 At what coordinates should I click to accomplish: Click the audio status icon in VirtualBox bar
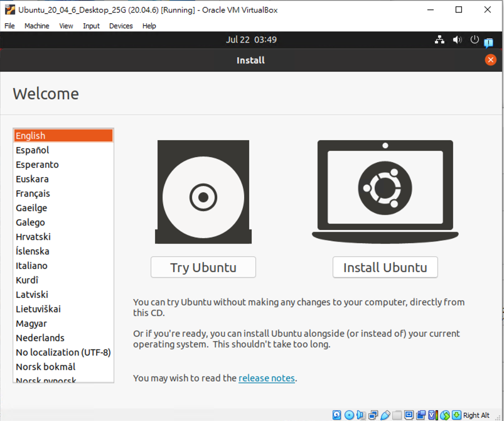361,415
